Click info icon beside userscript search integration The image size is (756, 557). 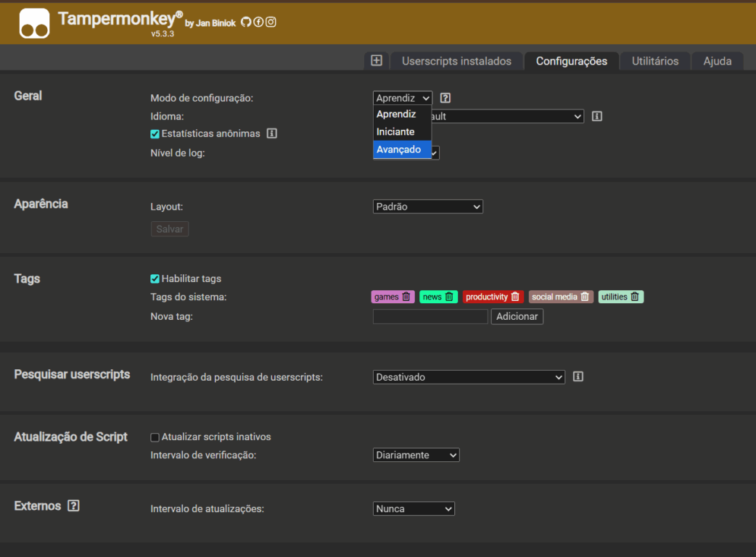tap(578, 377)
